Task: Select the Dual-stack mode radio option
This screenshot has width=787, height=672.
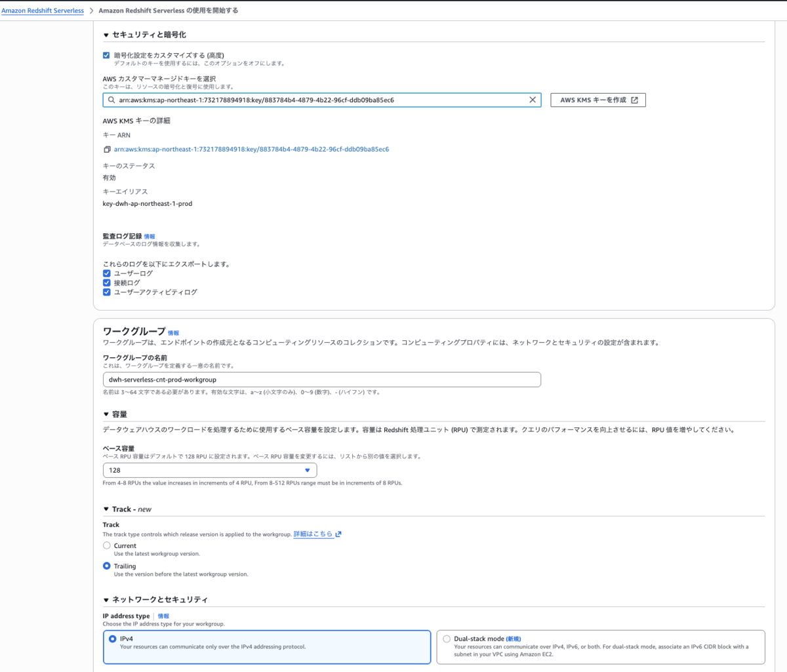Action: tap(447, 639)
